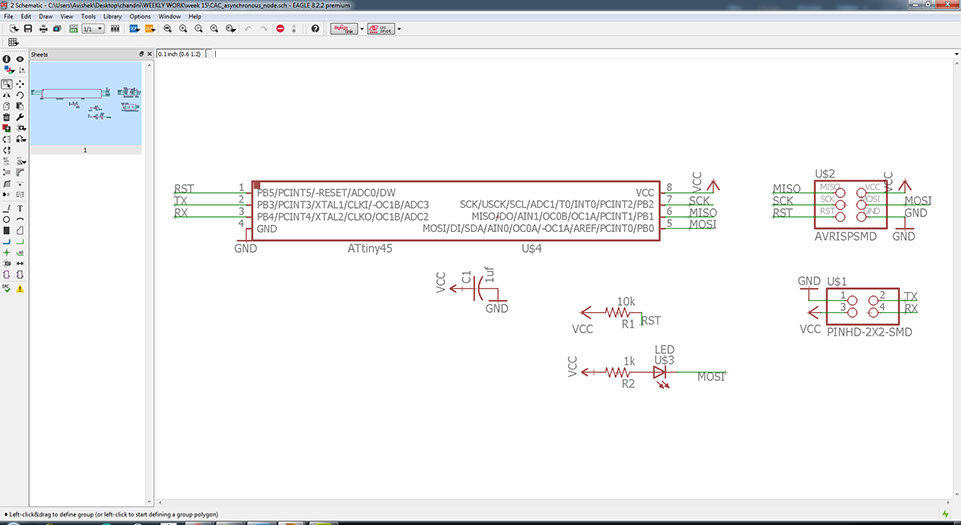Open the command line history dropdown
Screen dimensions: 961x525
(x=956, y=54)
